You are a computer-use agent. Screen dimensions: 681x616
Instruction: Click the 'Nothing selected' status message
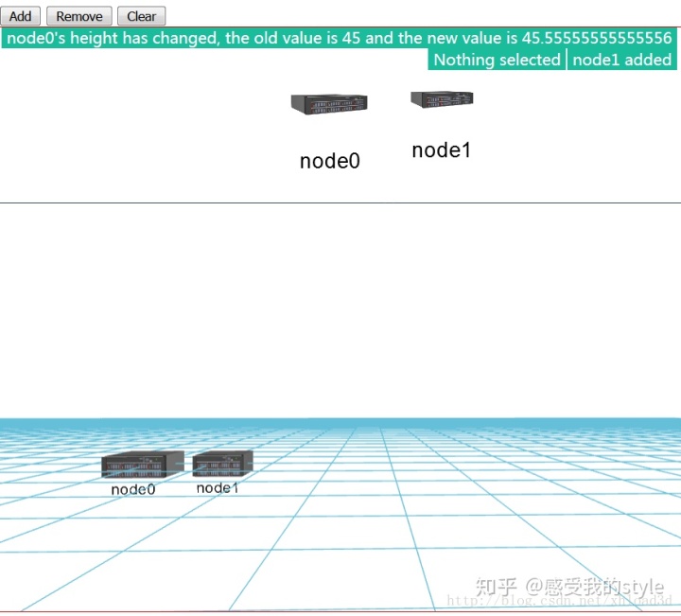tap(497, 60)
